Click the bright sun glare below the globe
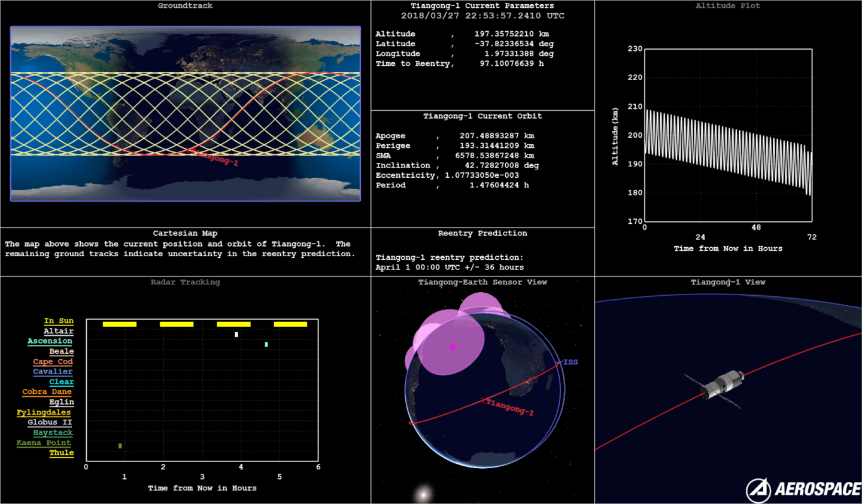862x504 pixels. pos(424,494)
